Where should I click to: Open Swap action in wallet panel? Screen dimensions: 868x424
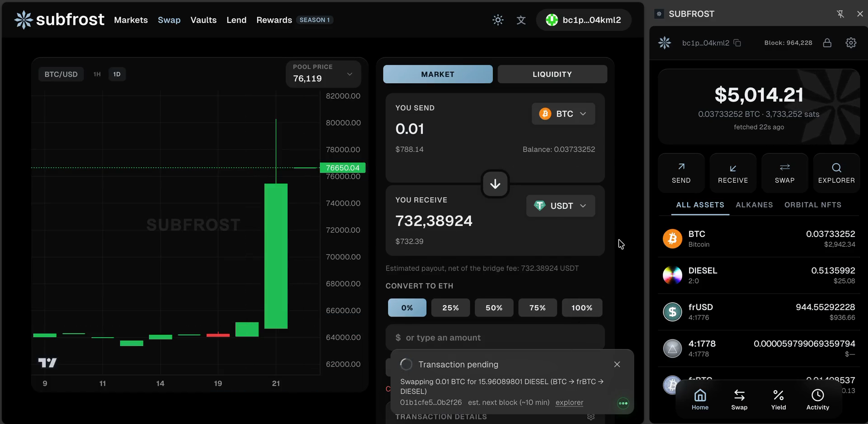point(785,173)
